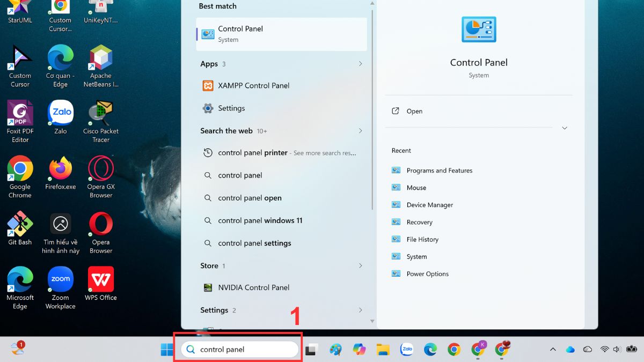Click the battery tray icon
Image resolution: width=644 pixels, height=362 pixels.
pyautogui.click(x=631, y=349)
